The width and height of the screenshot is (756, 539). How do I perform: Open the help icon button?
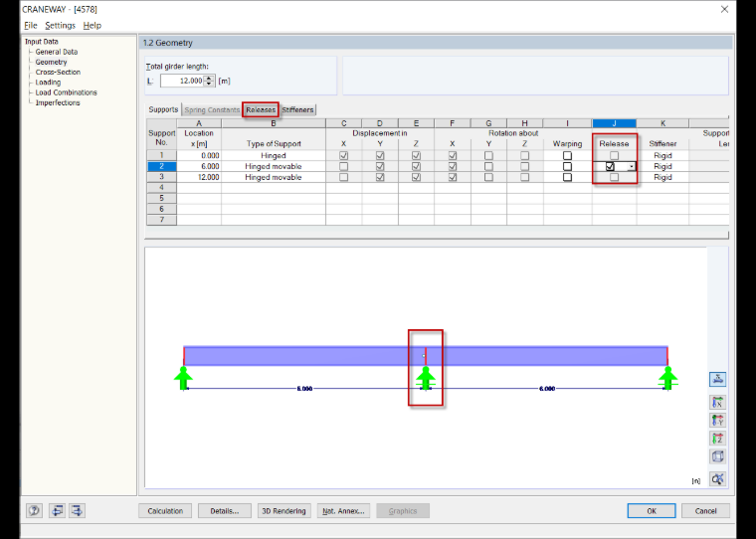(34, 510)
